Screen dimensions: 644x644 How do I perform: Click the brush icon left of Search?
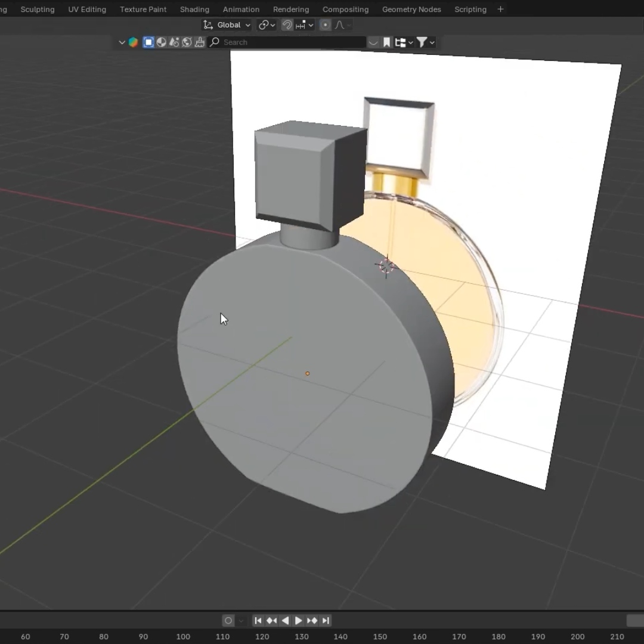[200, 42]
